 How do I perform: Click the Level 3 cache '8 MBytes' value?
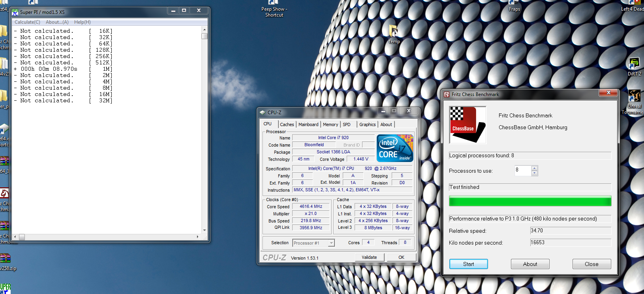pos(373,228)
